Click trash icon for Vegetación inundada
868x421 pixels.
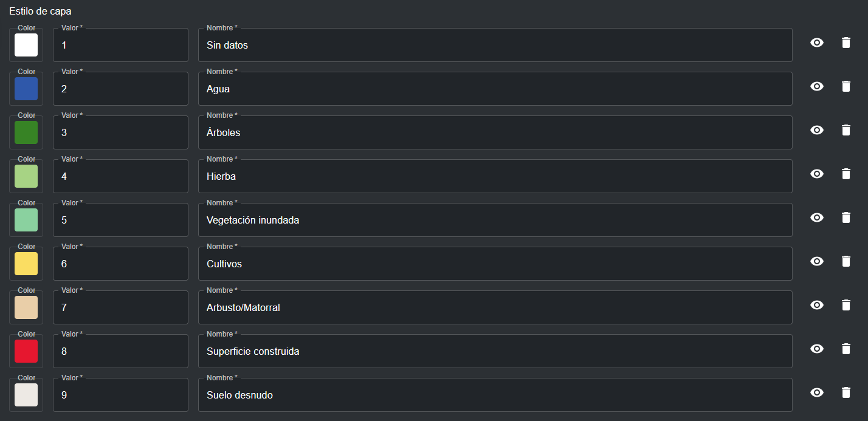click(x=846, y=217)
